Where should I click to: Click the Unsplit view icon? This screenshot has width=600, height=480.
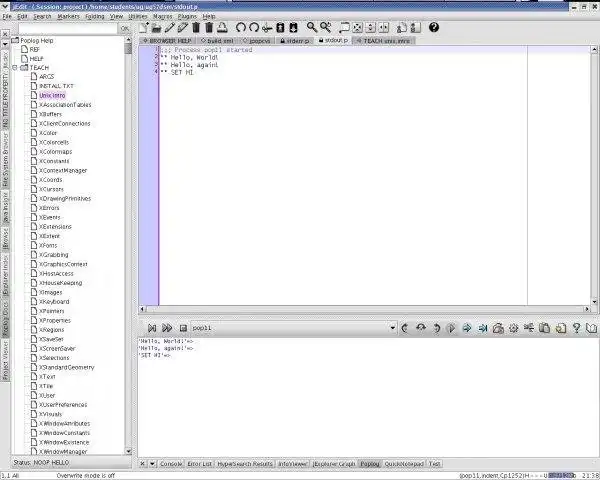click(357, 28)
